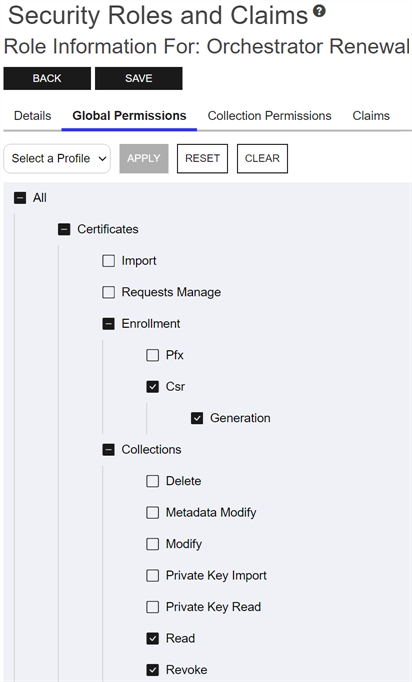Enable the Metadata Modify checkbox
The width and height of the screenshot is (412, 682).
click(153, 512)
